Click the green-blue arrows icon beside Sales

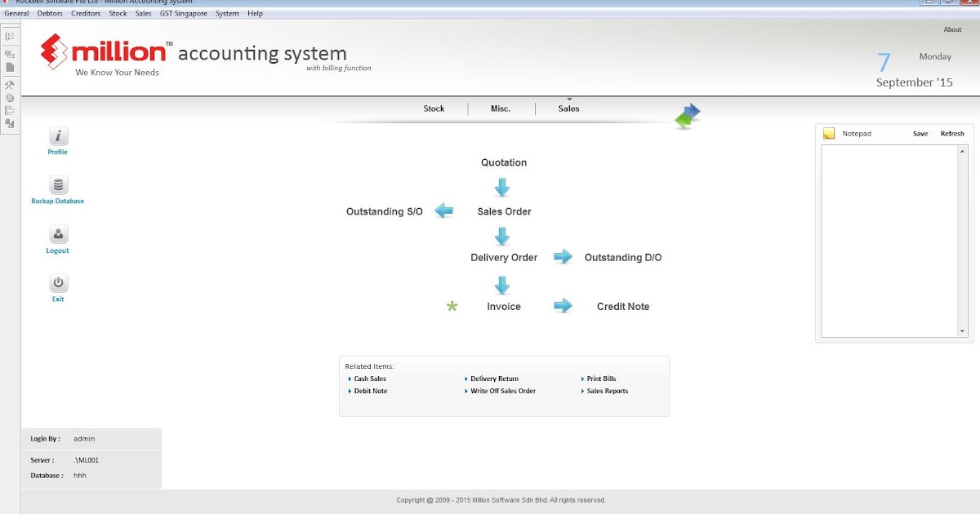[x=688, y=115]
